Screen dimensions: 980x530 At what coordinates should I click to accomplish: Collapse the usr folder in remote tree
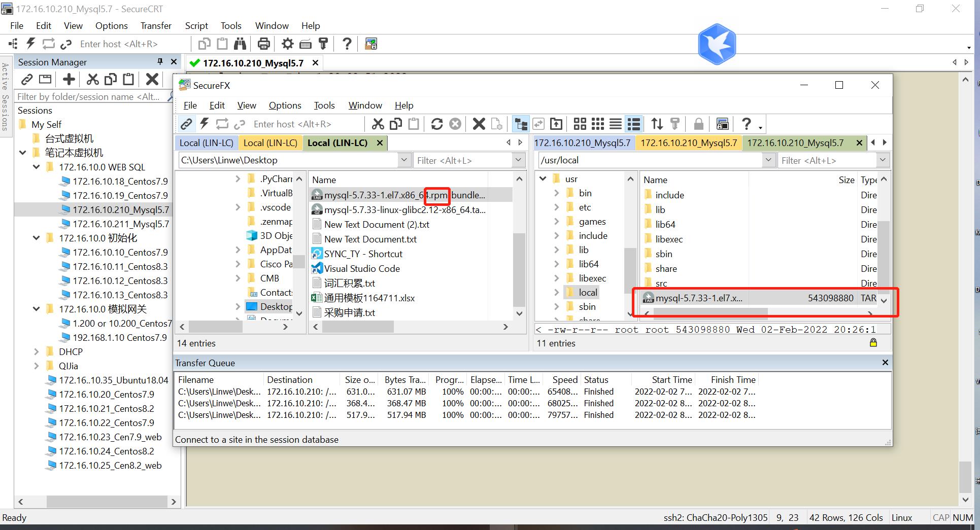point(543,179)
